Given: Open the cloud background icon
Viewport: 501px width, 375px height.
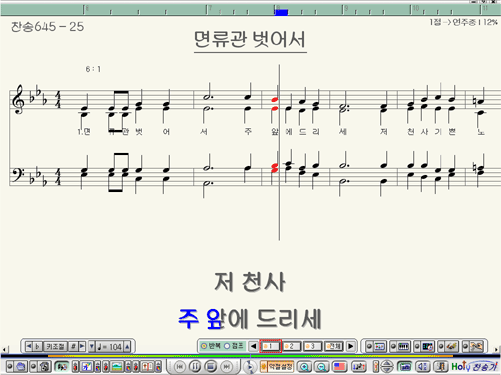Looking at the screenshot, I should [x=20, y=366].
